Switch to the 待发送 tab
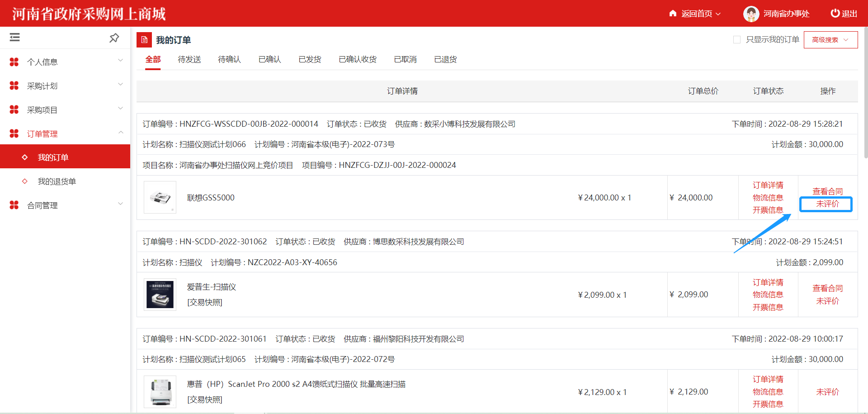 click(189, 59)
